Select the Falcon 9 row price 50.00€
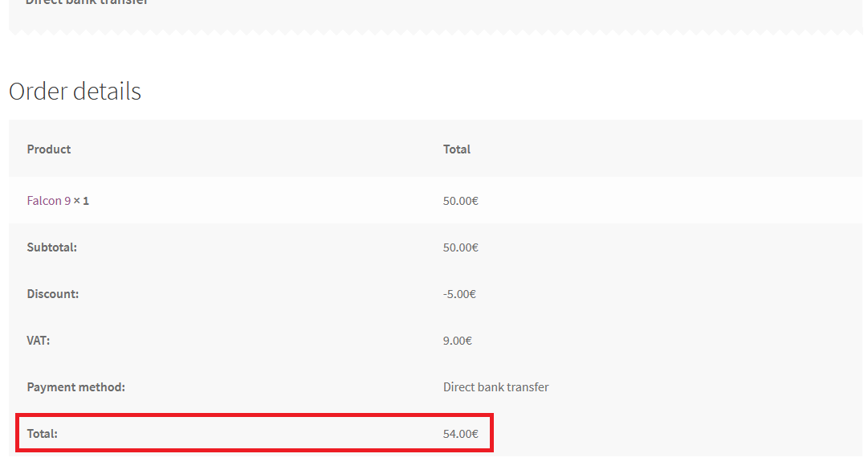Screen dimensions: 868x466 pos(460,201)
